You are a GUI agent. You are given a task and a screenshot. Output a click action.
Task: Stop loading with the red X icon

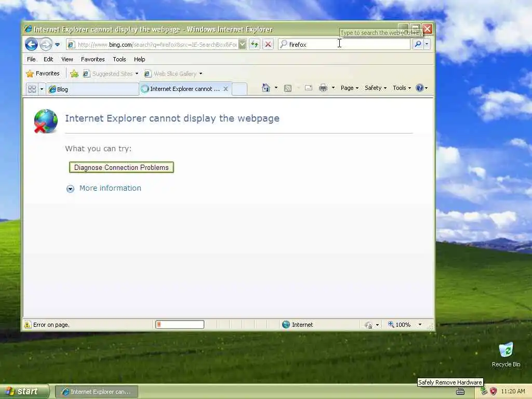pyautogui.click(x=268, y=44)
